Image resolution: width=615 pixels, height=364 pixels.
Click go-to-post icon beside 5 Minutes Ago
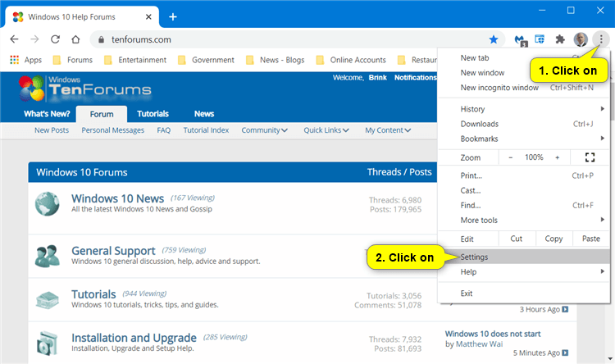click(565, 353)
